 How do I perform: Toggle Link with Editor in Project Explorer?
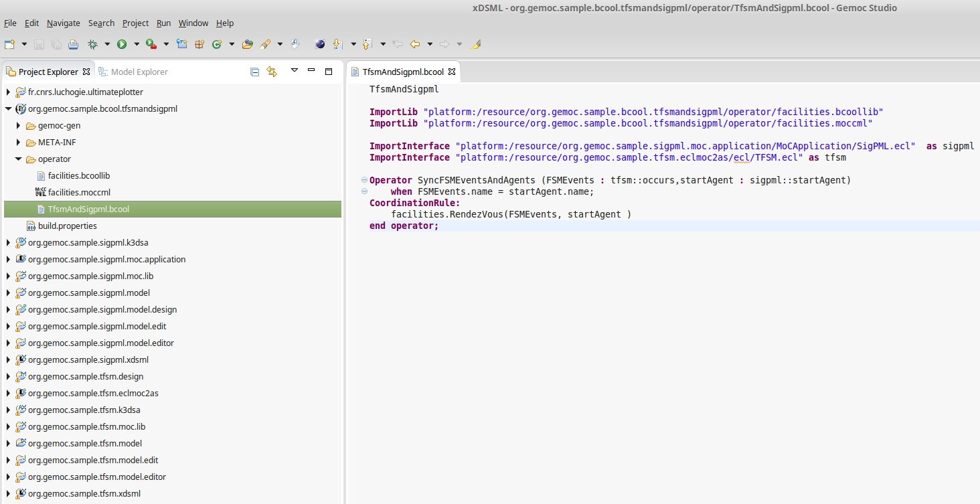pos(272,72)
